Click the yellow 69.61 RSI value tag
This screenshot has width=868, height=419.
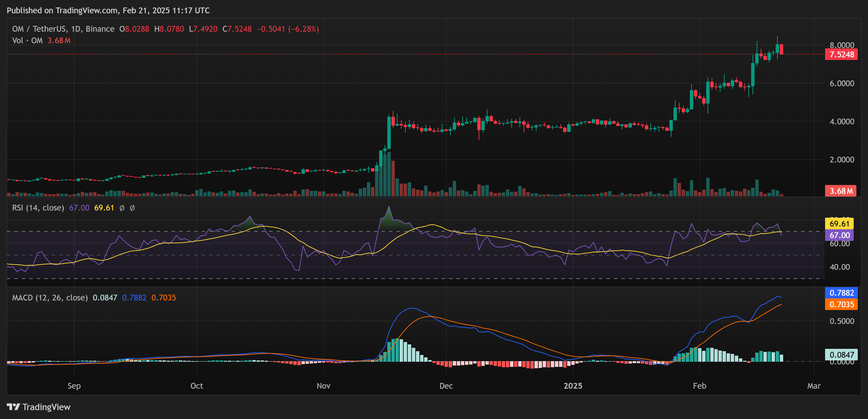coord(839,224)
